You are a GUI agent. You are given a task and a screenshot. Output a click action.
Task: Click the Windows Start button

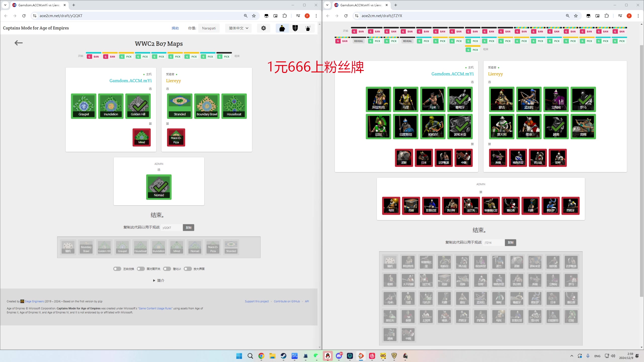click(239, 356)
